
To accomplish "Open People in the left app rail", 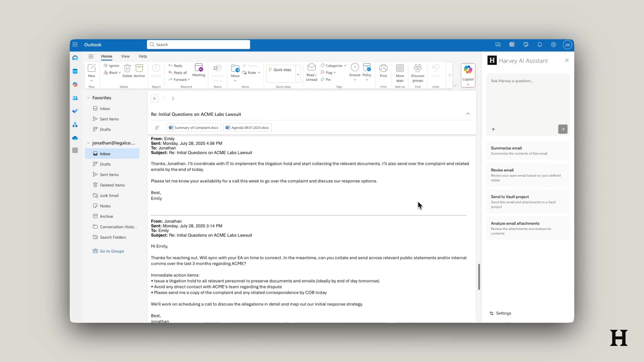I will pyautogui.click(x=75, y=98).
